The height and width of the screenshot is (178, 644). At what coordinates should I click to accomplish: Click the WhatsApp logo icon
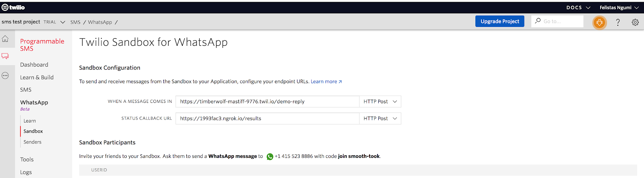[x=270, y=157]
